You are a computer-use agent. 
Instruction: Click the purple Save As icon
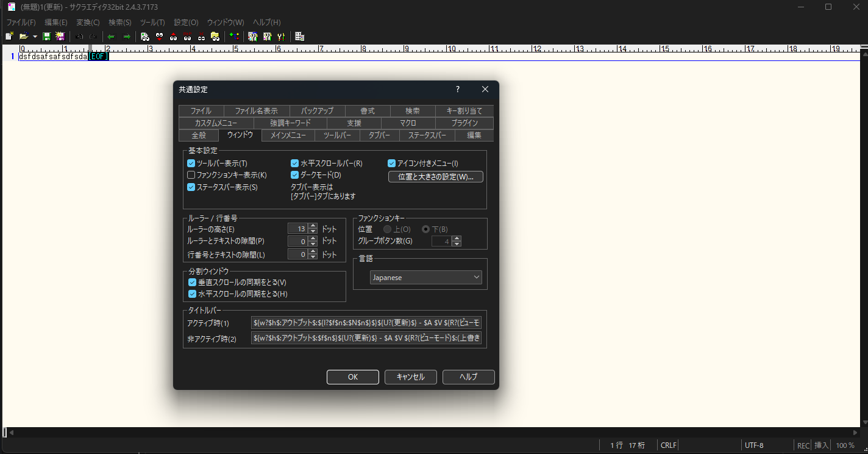tap(60, 37)
